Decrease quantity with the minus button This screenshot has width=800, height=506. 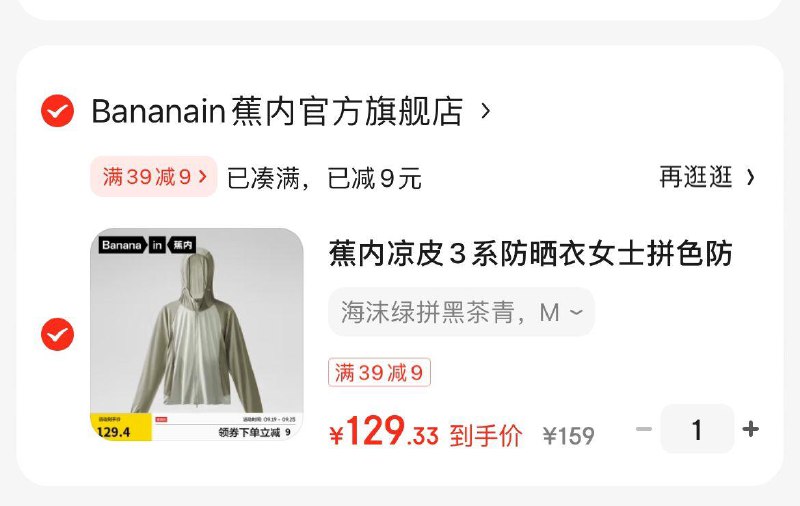(644, 429)
